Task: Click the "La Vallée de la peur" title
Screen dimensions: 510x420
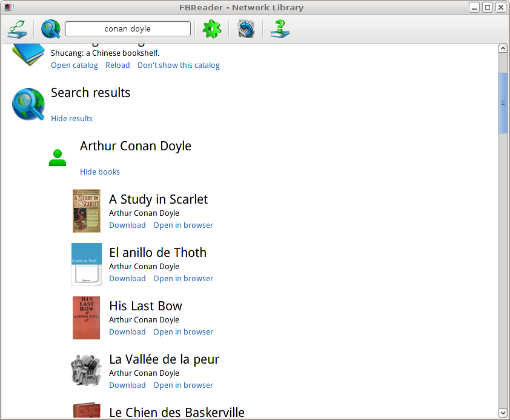Action: (164, 359)
